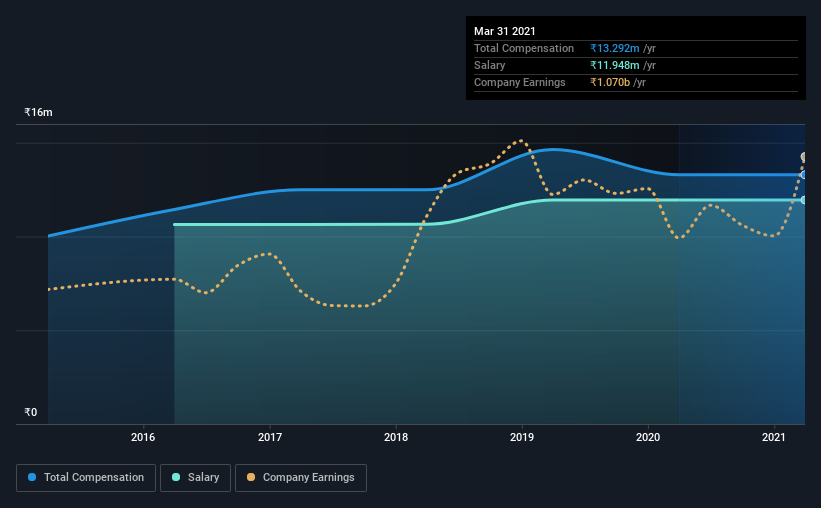This screenshot has width=821, height=508.
Task: Click the orange Company Earnings endpoint marker
Action: 803,157
